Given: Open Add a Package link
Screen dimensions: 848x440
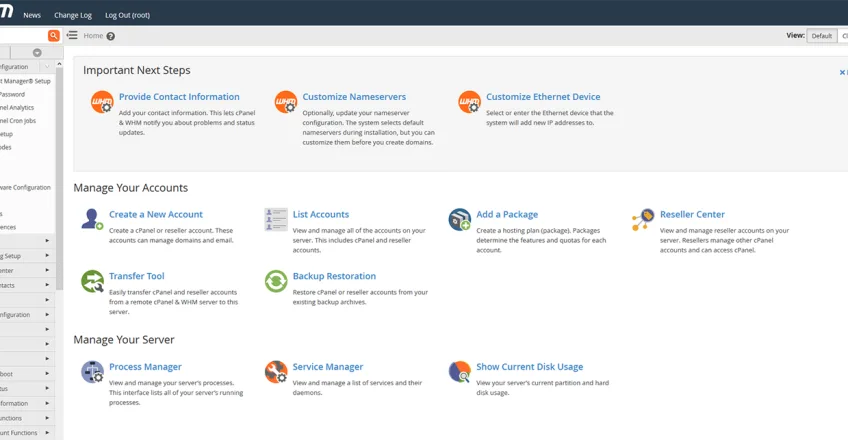Looking at the screenshot, I should (x=507, y=215).
